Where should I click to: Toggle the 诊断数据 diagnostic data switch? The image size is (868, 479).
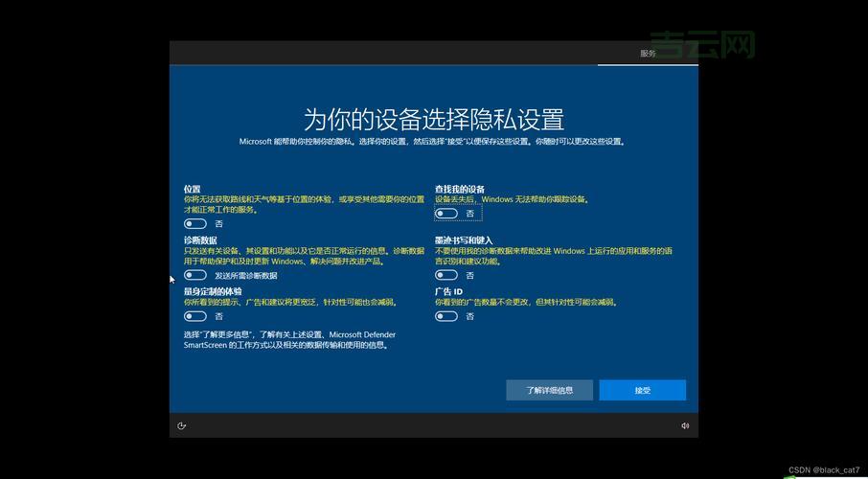click(x=195, y=275)
